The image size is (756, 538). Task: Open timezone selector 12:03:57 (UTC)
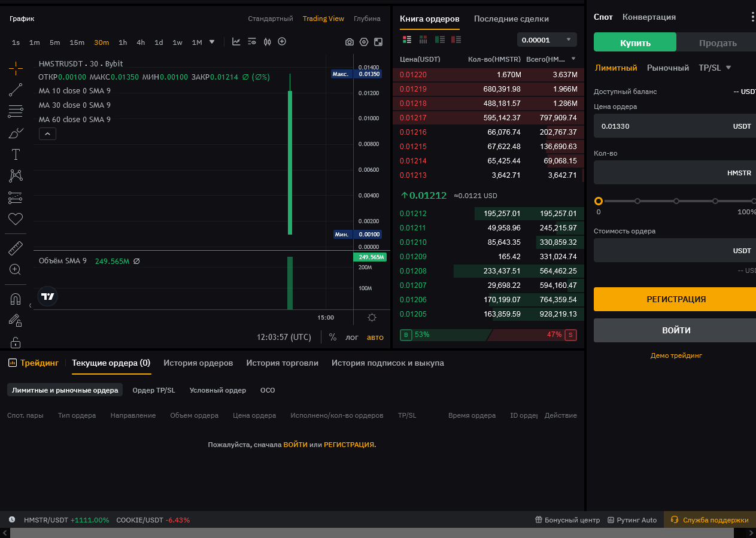(284, 337)
